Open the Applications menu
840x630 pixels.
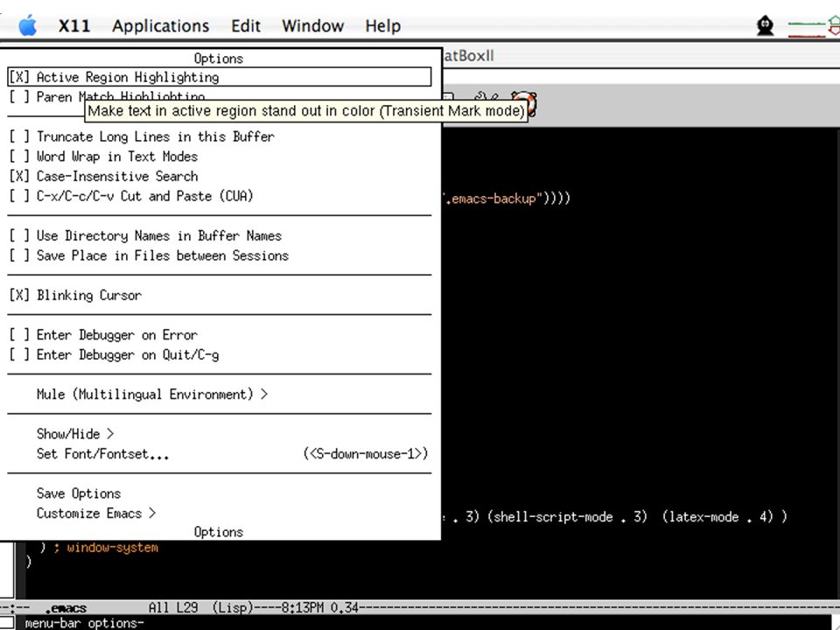pos(161,25)
